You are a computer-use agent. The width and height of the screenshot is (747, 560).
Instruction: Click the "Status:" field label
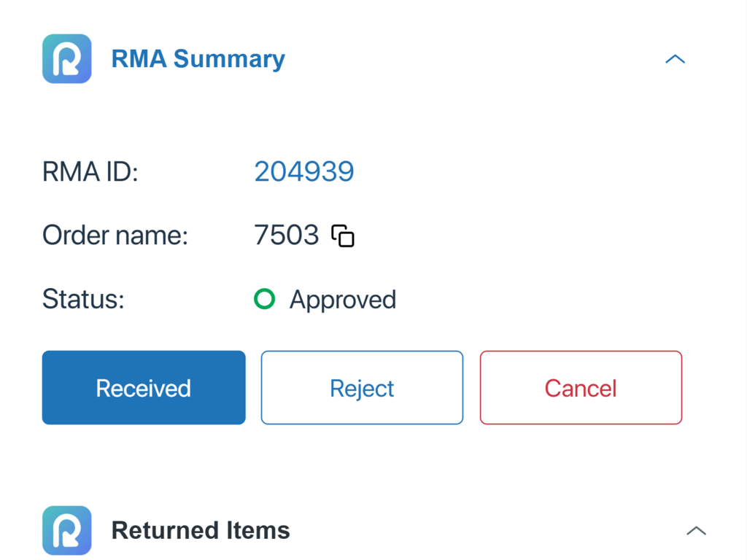click(x=83, y=300)
